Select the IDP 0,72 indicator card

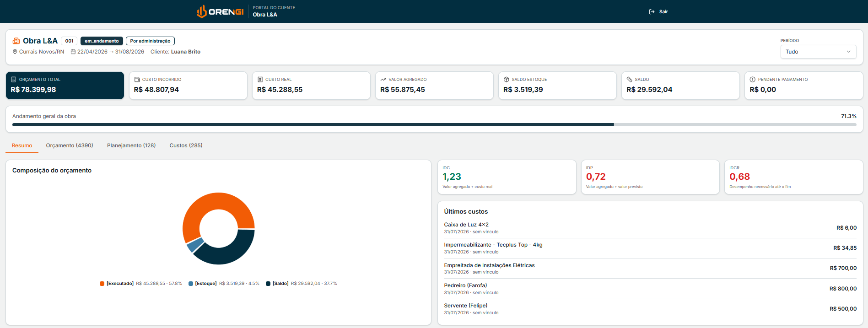pyautogui.click(x=650, y=177)
